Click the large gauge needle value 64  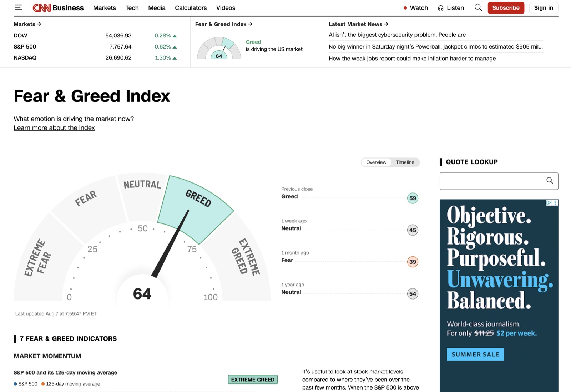[142, 294]
